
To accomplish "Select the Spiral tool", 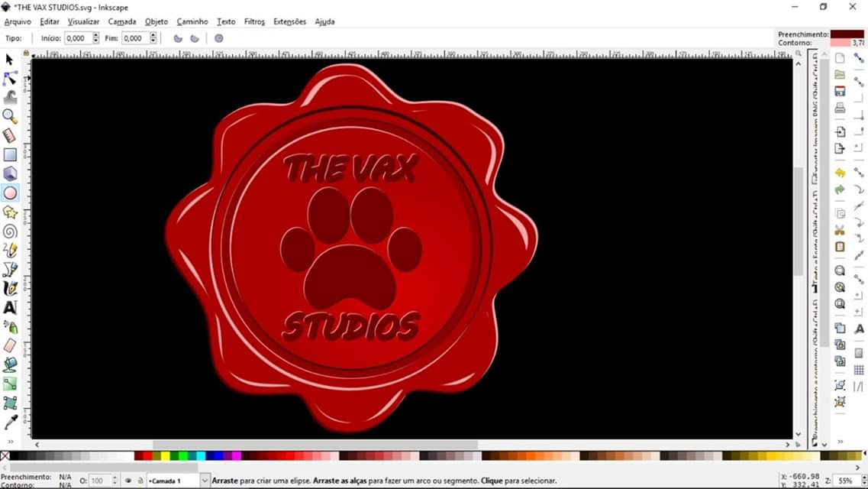I will (x=9, y=232).
